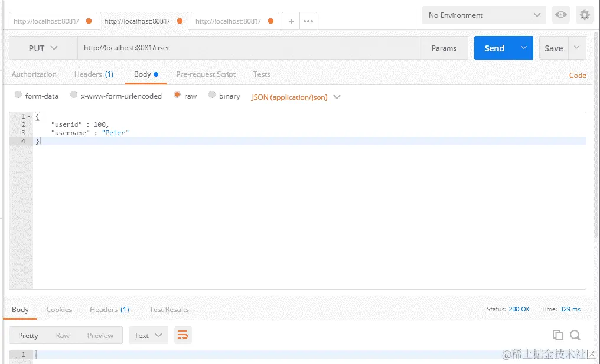Open No Environment dropdown
The height and width of the screenshot is (364, 600).
(484, 15)
